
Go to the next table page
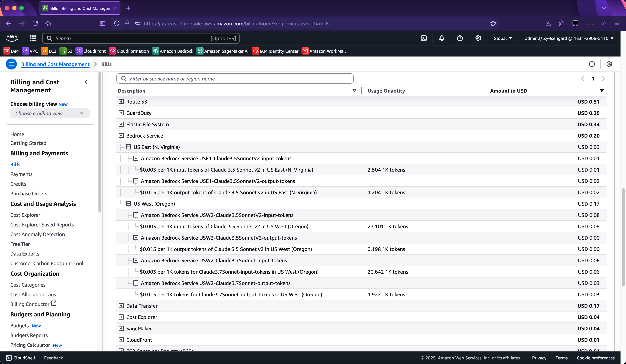point(603,78)
